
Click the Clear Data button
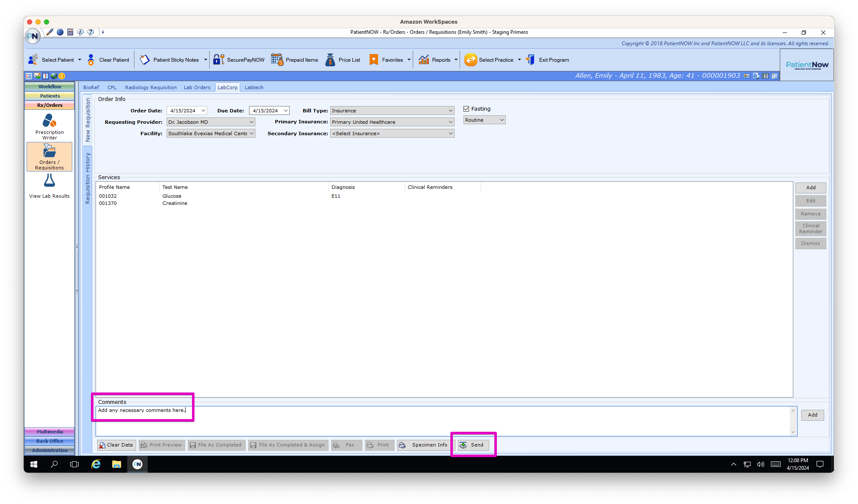[116, 445]
